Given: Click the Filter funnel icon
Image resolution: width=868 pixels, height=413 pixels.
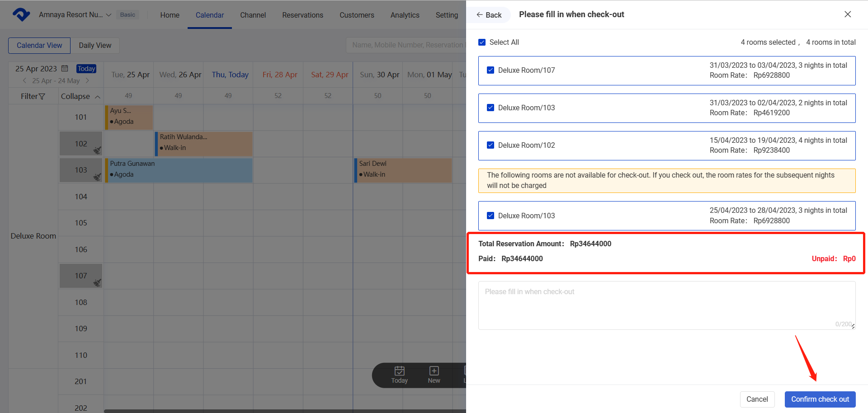Looking at the screenshot, I should click(x=42, y=97).
